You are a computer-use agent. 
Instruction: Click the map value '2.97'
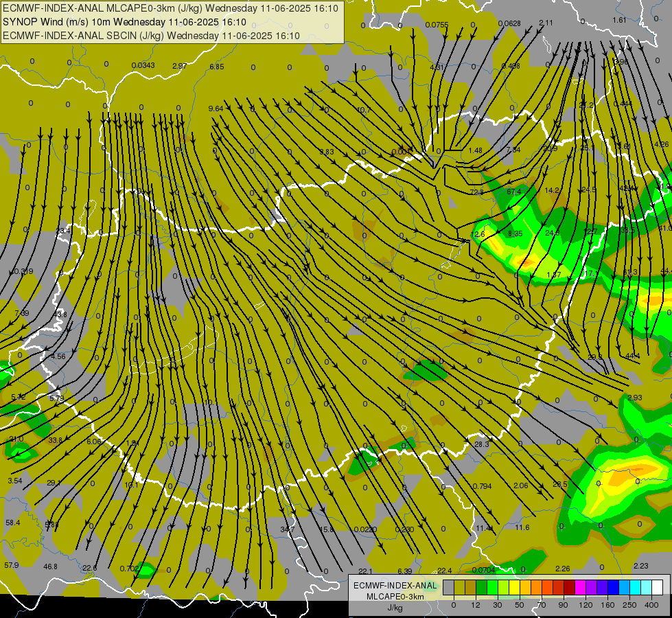(x=180, y=66)
